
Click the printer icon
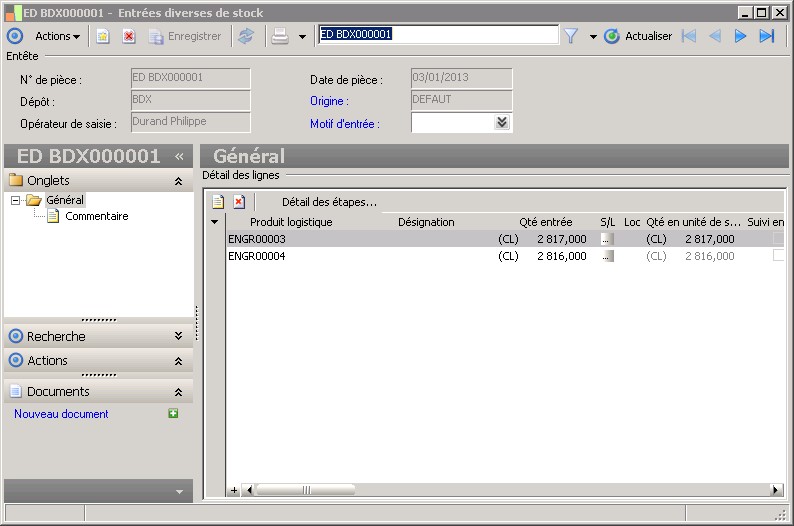(280, 36)
